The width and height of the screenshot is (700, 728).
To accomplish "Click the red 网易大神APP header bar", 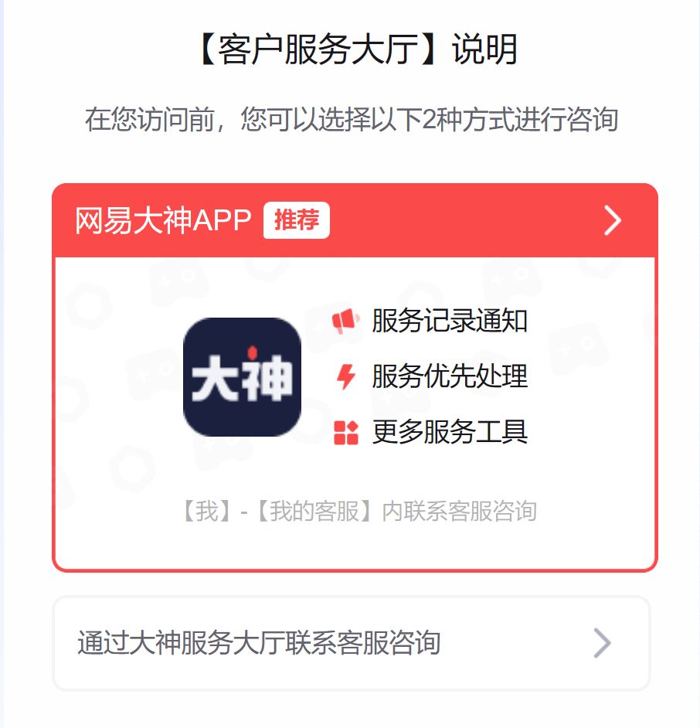I will 355,220.
